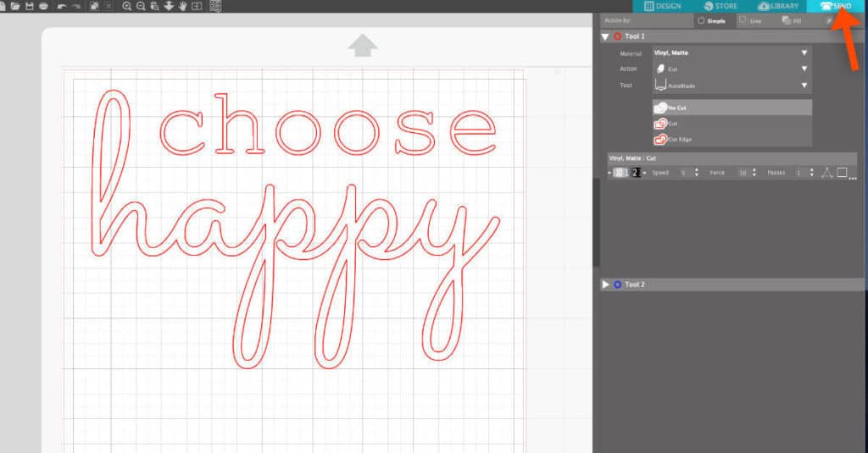Click the faded X delete icon in the toolbar
This screenshot has height=453, width=868.
[x=109, y=6]
